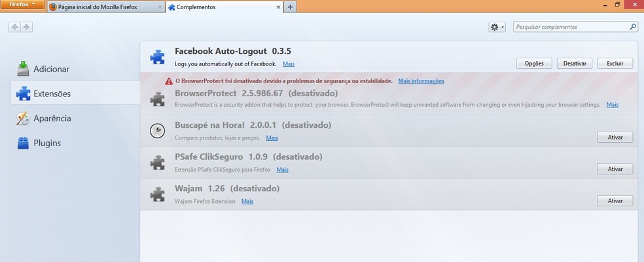The height and width of the screenshot is (262, 644).
Task: Open Mais informações link about BrowserProtect
Action: pyautogui.click(x=421, y=81)
